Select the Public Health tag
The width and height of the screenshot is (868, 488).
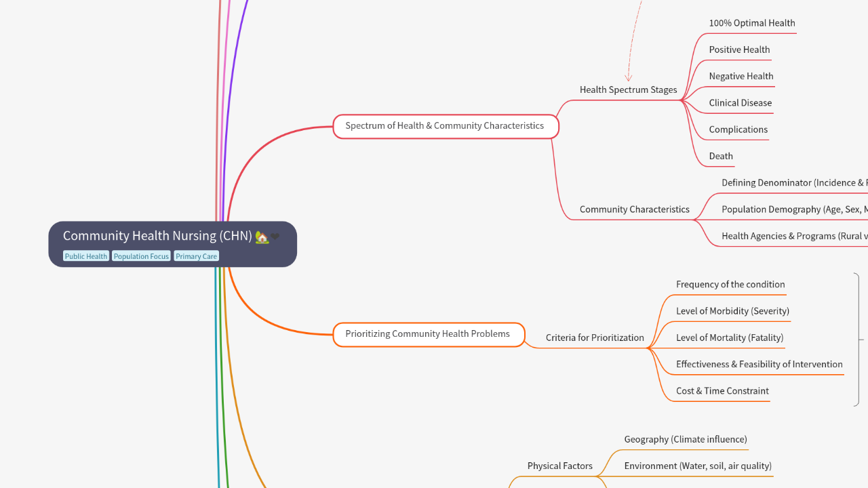tap(86, 256)
